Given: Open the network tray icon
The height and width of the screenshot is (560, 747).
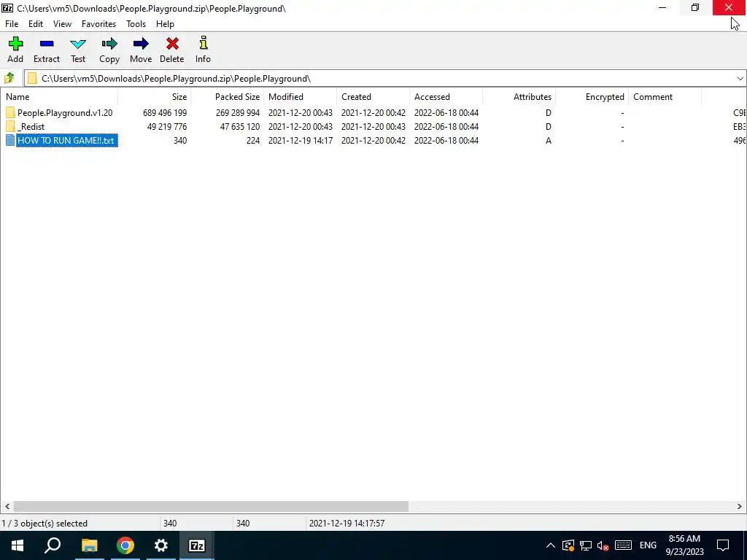Looking at the screenshot, I should click(x=586, y=545).
